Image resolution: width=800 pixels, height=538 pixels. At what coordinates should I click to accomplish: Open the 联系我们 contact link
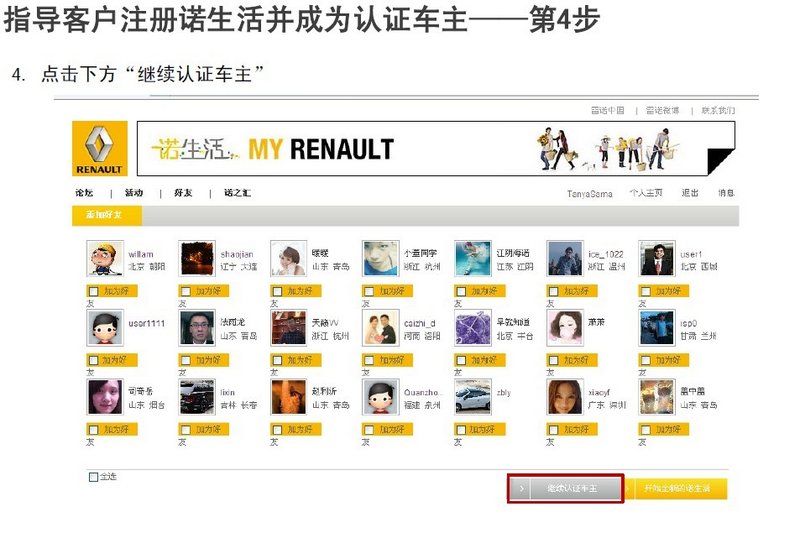[718, 110]
